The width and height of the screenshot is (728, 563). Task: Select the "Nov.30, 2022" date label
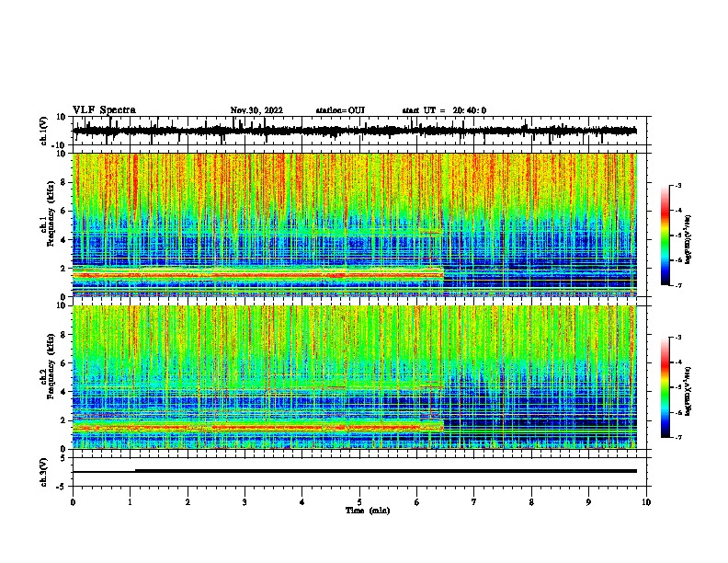pyautogui.click(x=256, y=110)
